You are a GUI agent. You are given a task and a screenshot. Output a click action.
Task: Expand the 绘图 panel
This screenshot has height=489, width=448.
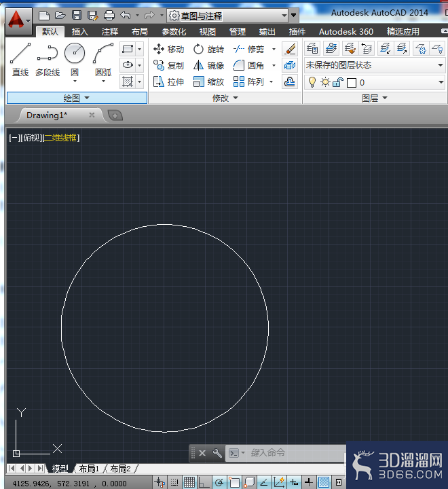pos(77,98)
